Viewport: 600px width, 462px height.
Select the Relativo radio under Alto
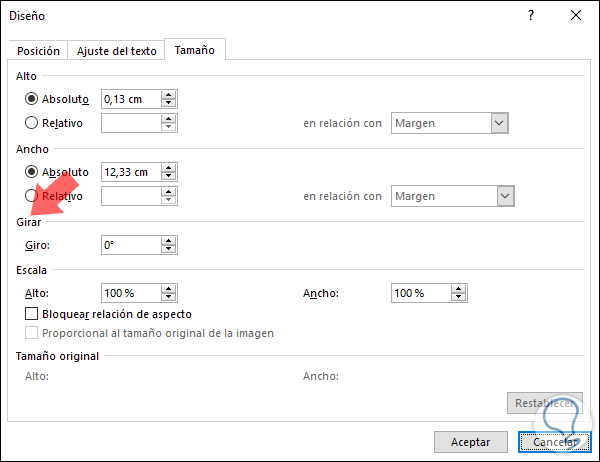pos(32,123)
